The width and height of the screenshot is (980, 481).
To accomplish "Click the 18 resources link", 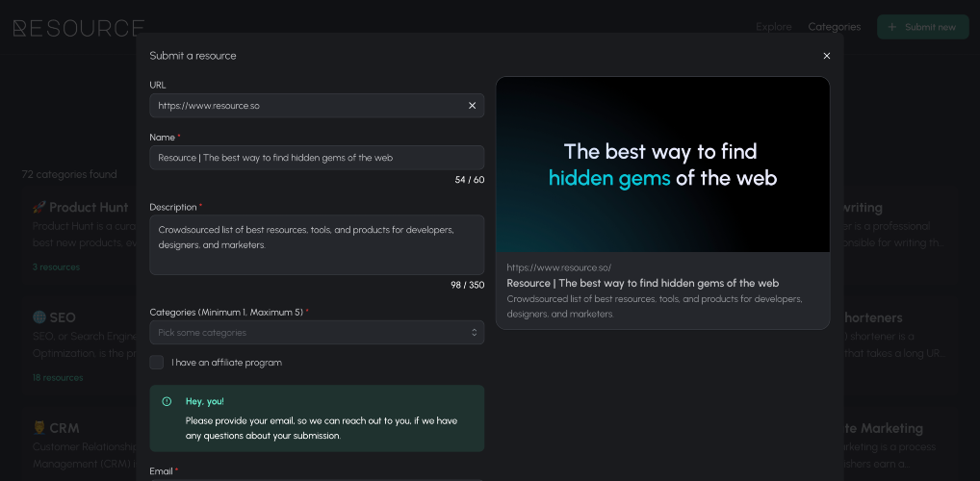I will coord(58,378).
